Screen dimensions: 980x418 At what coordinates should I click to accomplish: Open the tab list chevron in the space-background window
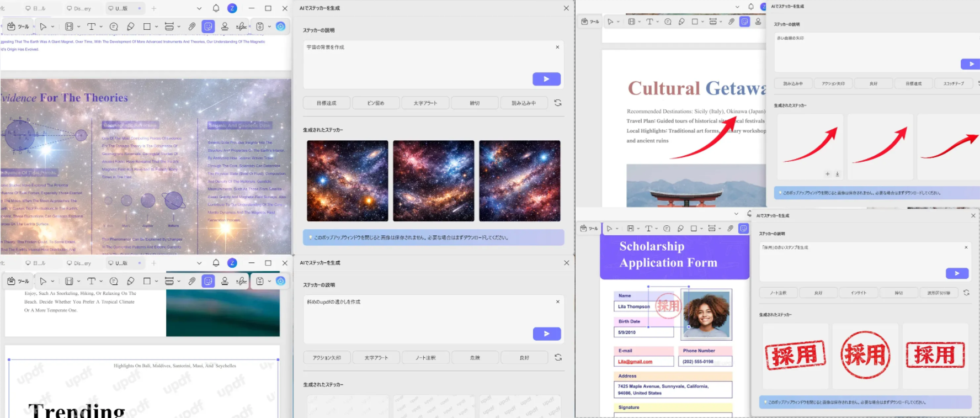coord(199,8)
